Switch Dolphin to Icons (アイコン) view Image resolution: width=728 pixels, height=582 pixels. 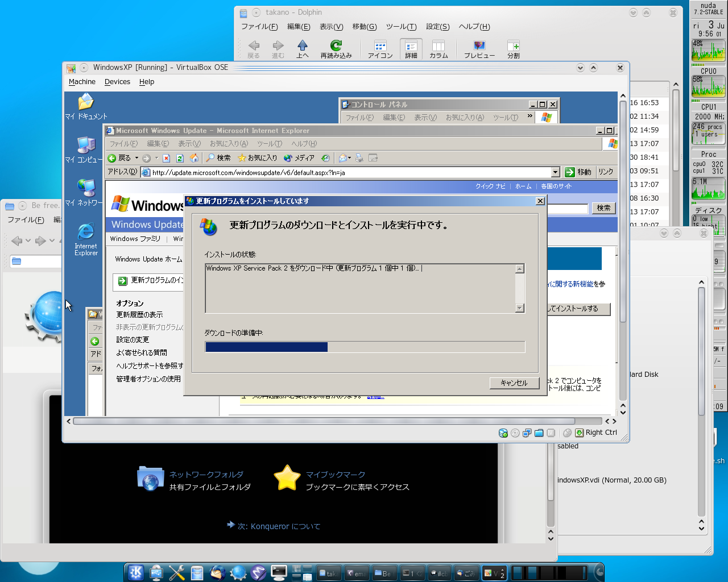point(380,49)
